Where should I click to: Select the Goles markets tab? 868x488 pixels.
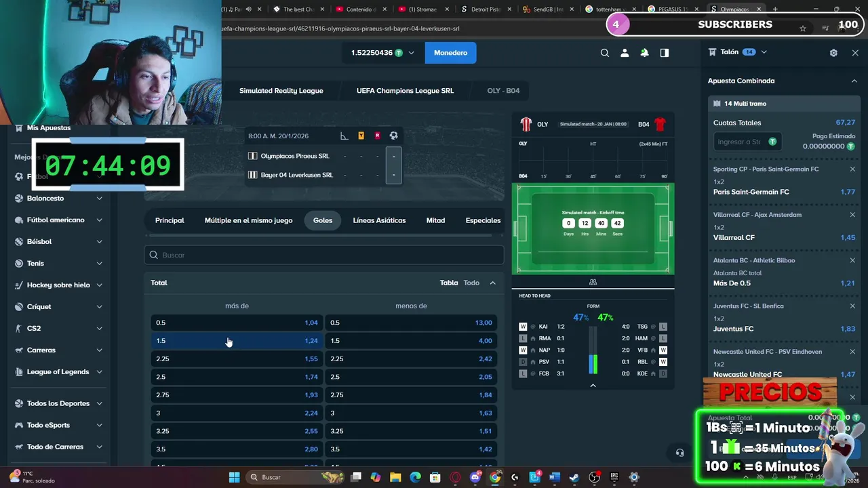pos(323,220)
